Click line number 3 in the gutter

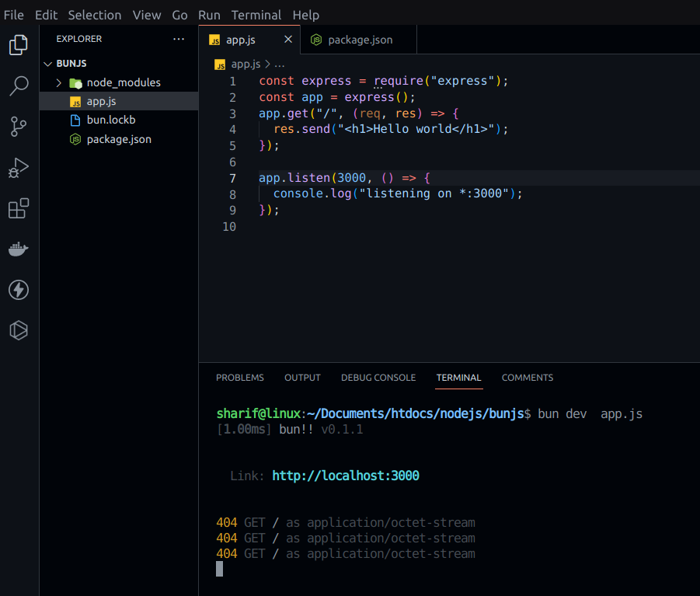click(232, 114)
